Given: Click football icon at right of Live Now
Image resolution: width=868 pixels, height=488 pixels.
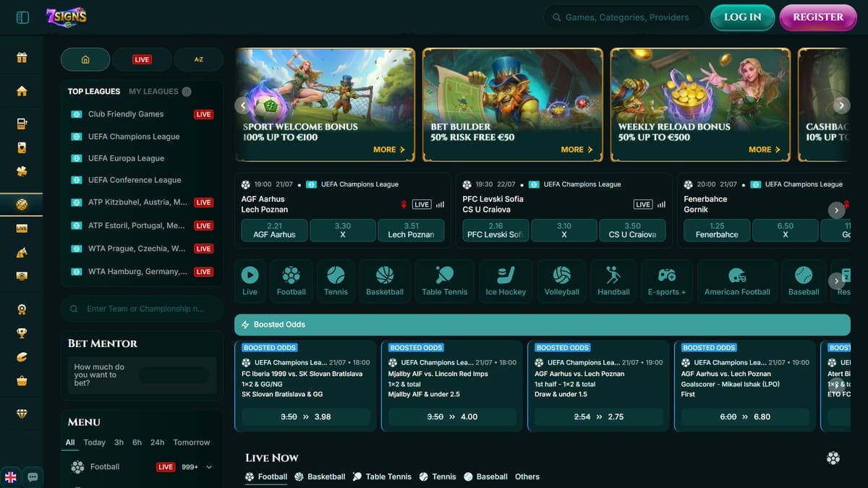Looking at the screenshot, I should [833, 458].
